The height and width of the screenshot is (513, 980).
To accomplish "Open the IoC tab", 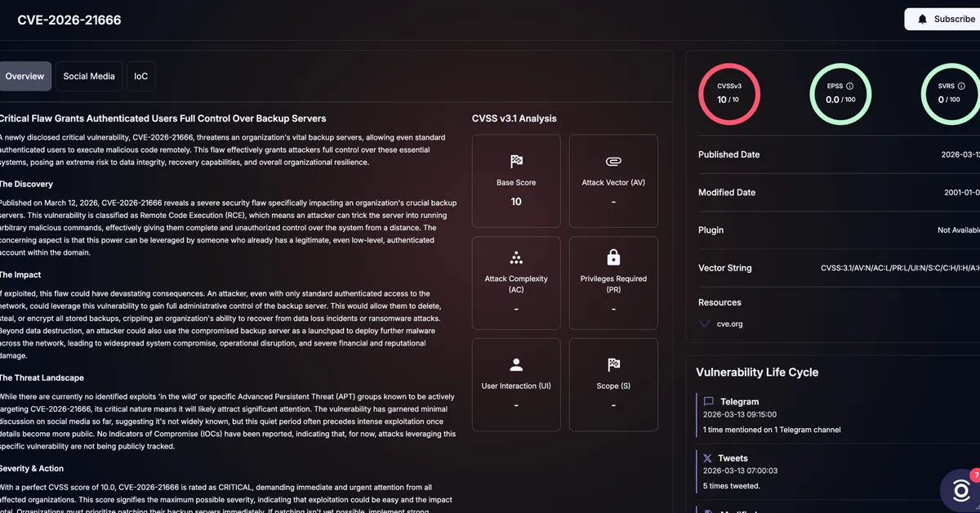I will coord(141,76).
